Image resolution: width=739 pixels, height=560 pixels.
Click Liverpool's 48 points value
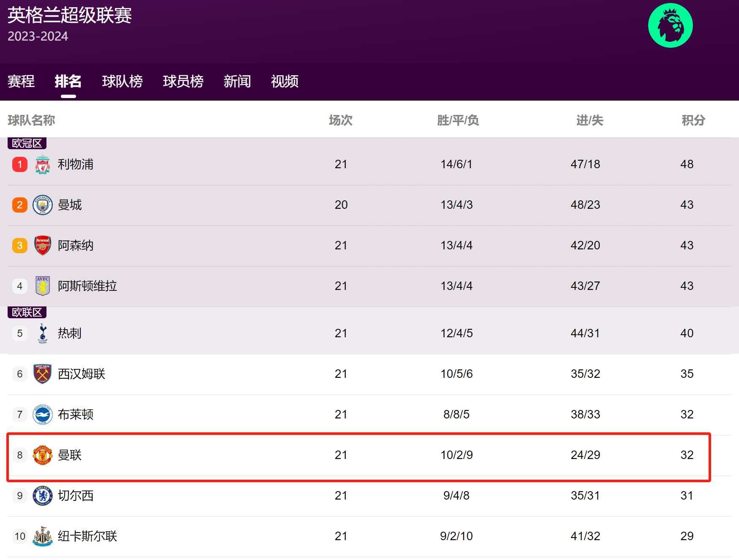(x=687, y=164)
